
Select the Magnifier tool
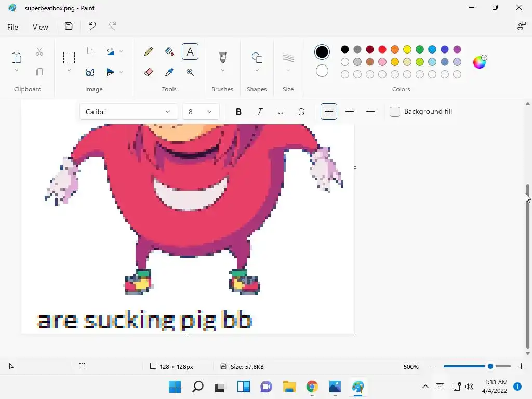pos(190,72)
